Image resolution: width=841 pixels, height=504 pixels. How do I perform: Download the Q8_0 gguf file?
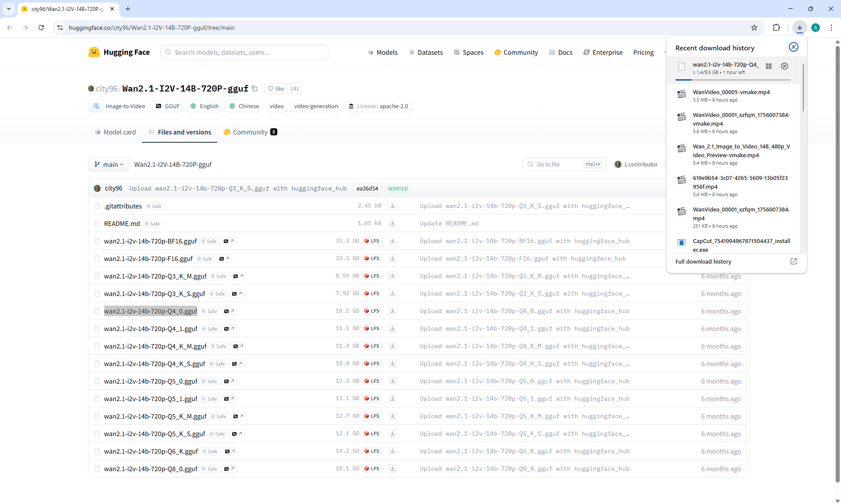coord(392,469)
